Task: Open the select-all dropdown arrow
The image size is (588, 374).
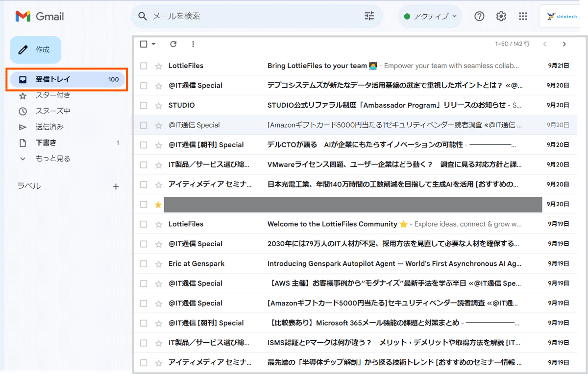Action: 153,44
